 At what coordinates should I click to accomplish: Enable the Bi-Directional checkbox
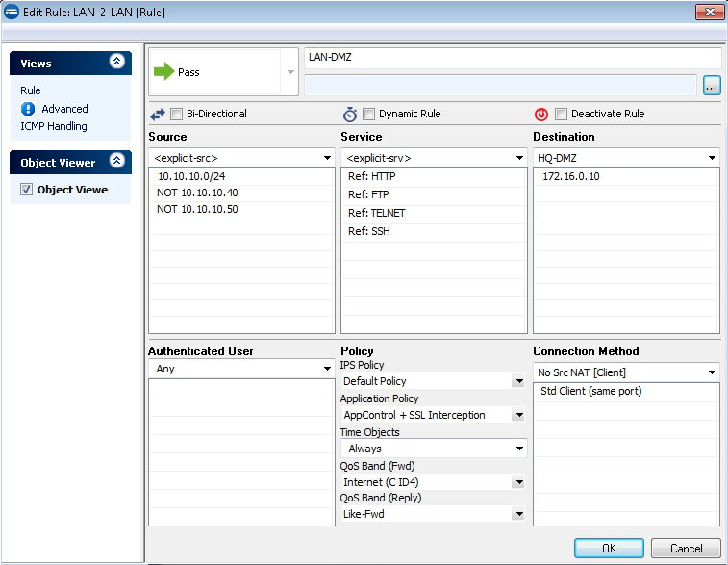[x=176, y=114]
